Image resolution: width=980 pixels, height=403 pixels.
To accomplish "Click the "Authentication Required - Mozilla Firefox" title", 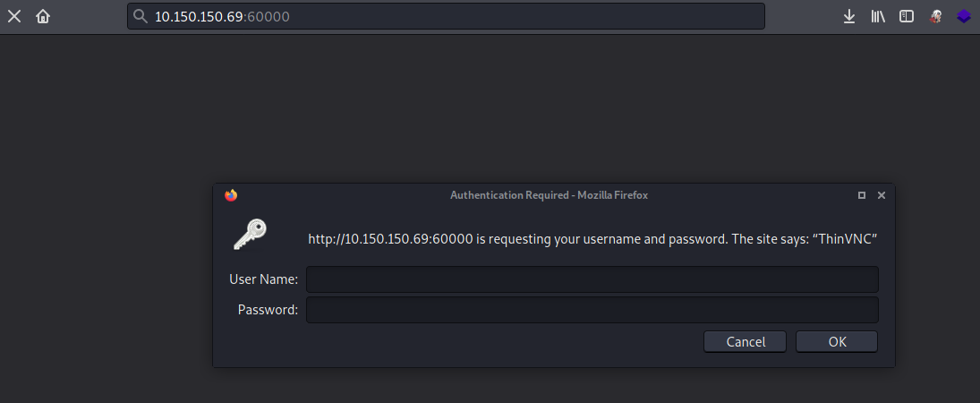I will 549,195.
